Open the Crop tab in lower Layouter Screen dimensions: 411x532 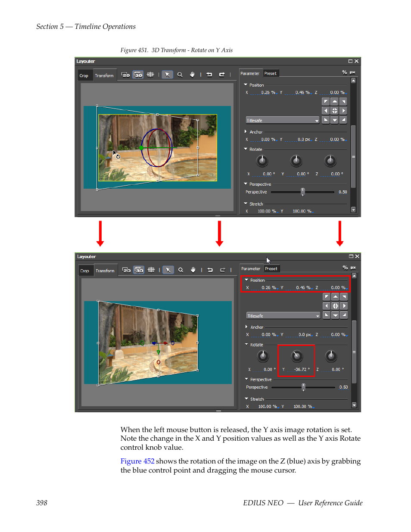(85, 271)
